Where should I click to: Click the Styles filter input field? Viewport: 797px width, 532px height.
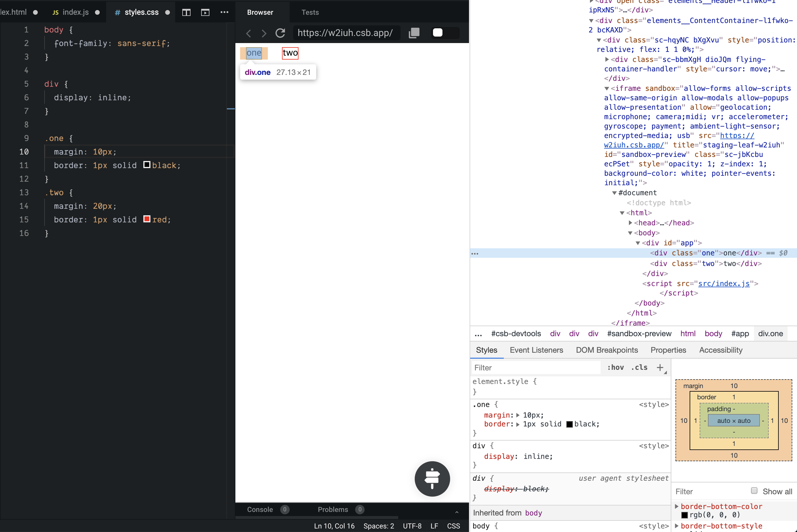click(x=535, y=367)
